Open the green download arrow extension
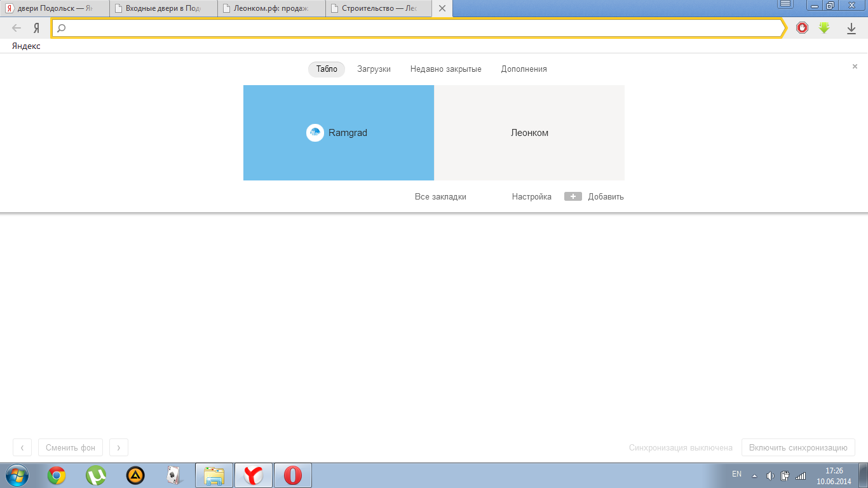 (824, 28)
